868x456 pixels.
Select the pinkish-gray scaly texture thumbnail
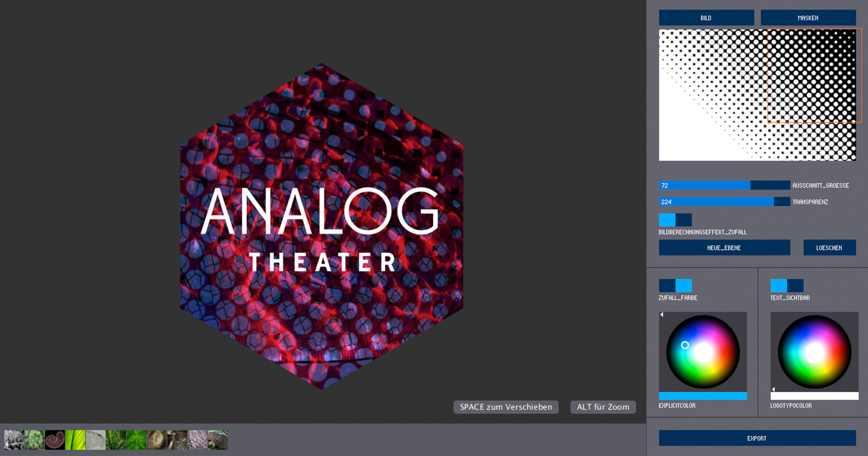point(197,440)
